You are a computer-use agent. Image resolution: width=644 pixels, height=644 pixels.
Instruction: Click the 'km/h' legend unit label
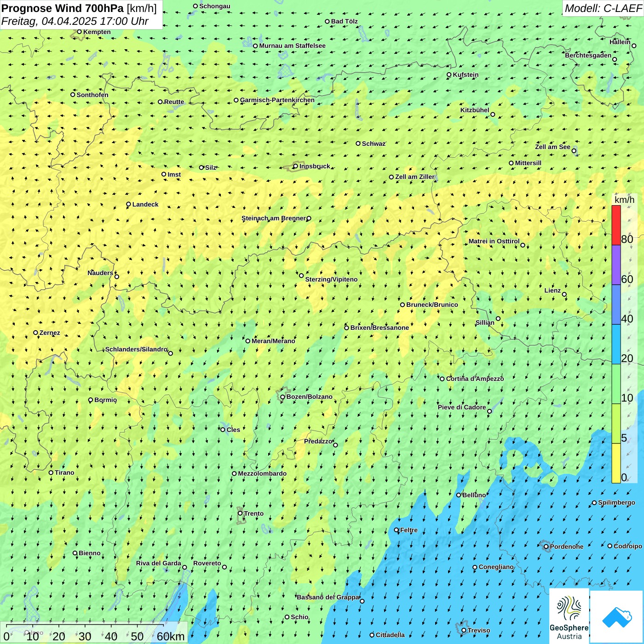pyautogui.click(x=624, y=200)
